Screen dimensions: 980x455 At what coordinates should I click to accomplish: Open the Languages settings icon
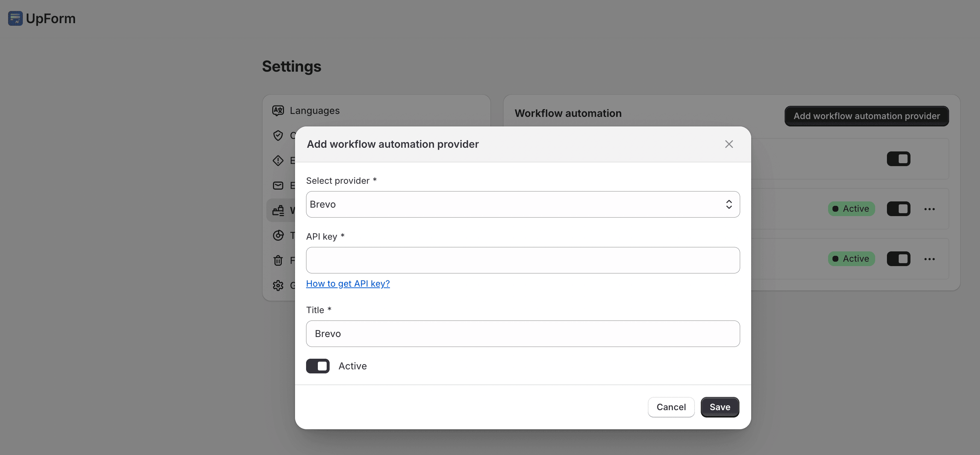pos(278,111)
